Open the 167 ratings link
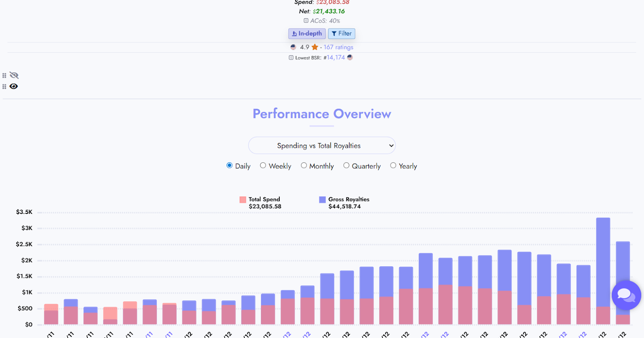644x338 pixels. (x=338, y=47)
